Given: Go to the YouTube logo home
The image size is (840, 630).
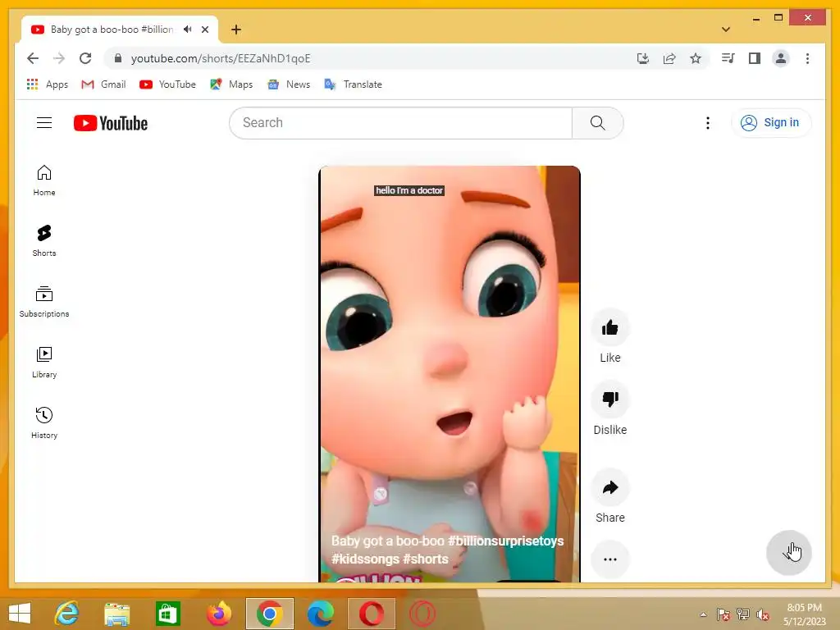Looking at the screenshot, I should coord(111,123).
